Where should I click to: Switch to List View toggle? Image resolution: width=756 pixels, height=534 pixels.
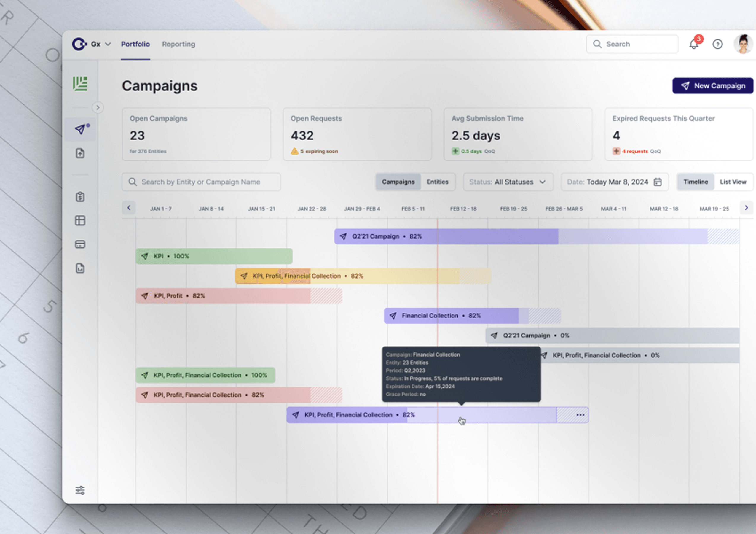pyautogui.click(x=733, y=182)
